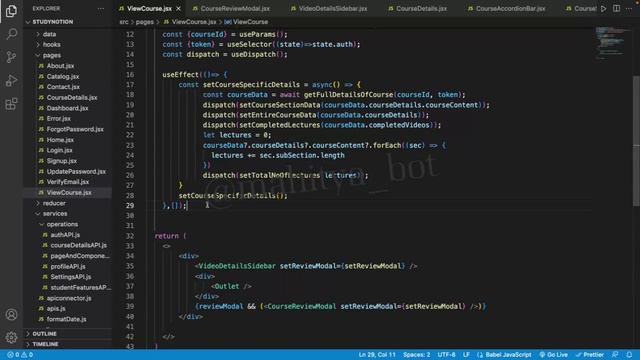This screenshot has height=360, width=640.
Task: Open apis.js file
Action: [x=56, y=309]
